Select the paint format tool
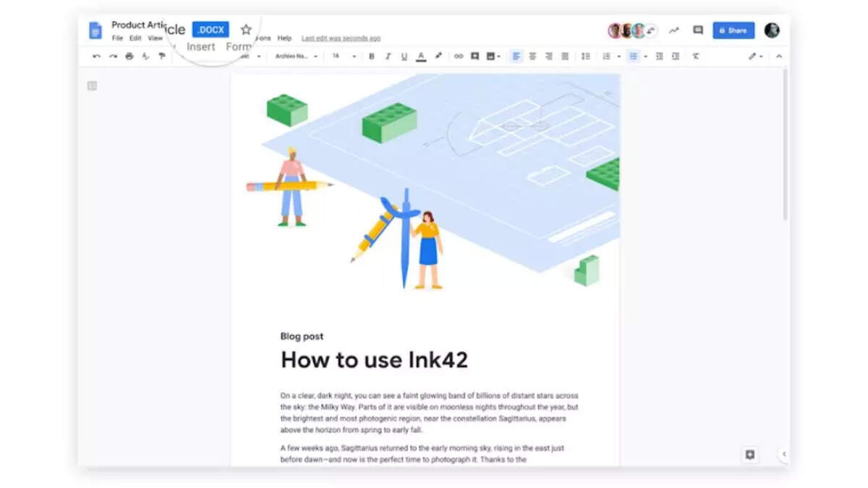 pos(161,56)
